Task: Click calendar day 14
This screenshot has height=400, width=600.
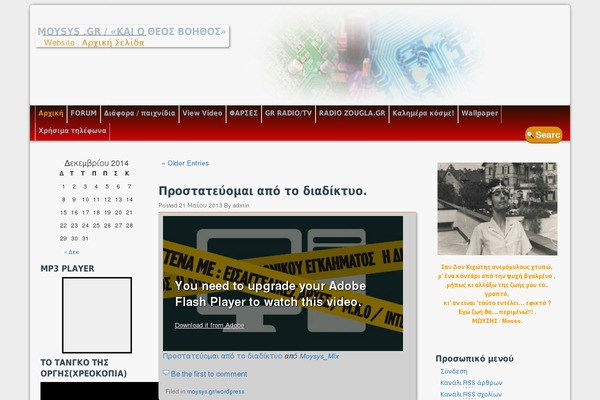Action: (129, 199)
